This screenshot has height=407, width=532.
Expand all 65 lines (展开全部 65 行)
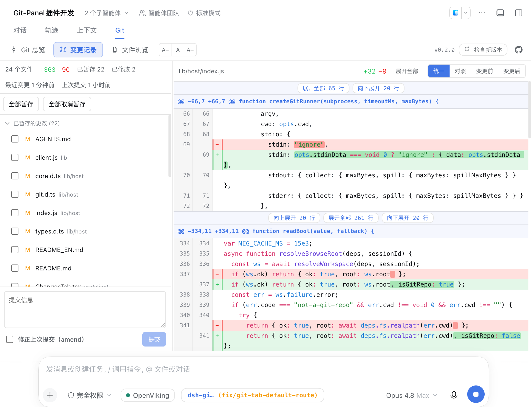[x=323, y=88]
